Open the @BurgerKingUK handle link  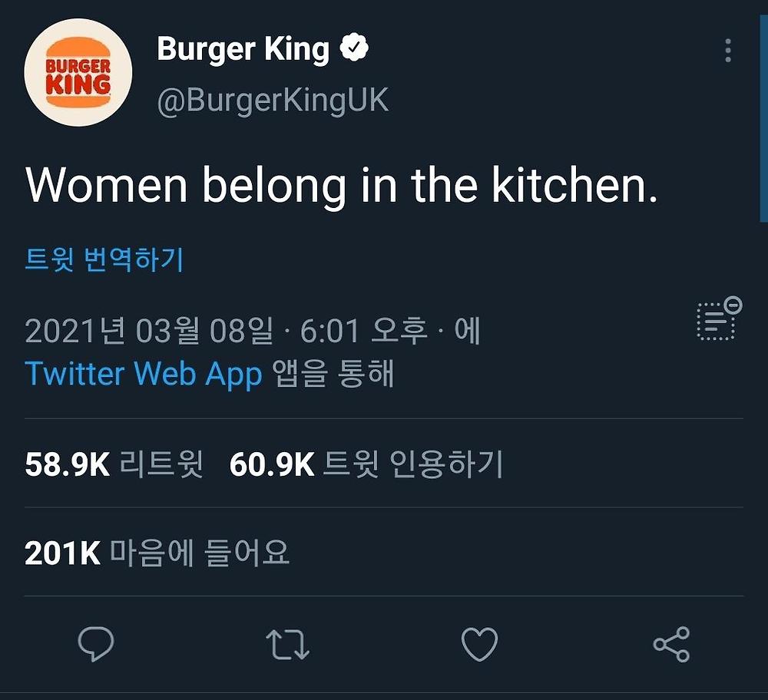coord(273,101)
